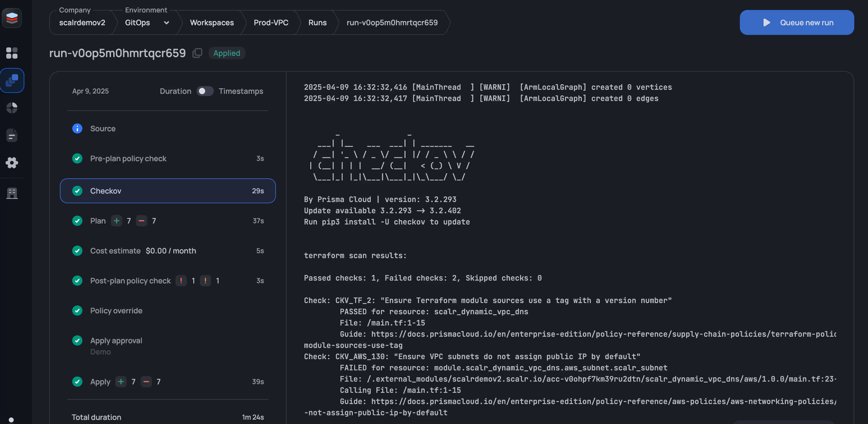Click the Apply additions plus icon
Screen dimensions: 868x424
pos(121,382)
